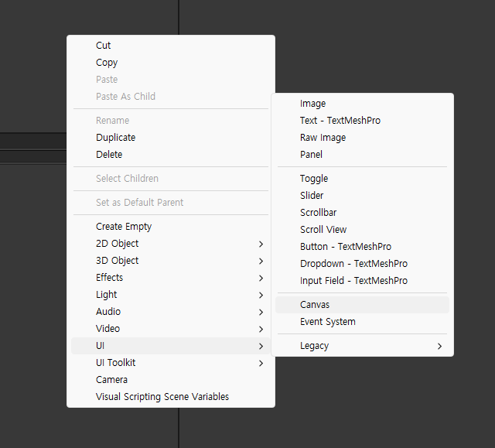Viewport: 495px width, 448px height.
Task: Add Text - TextMeshPro element
Action: (x=362, y=121)
